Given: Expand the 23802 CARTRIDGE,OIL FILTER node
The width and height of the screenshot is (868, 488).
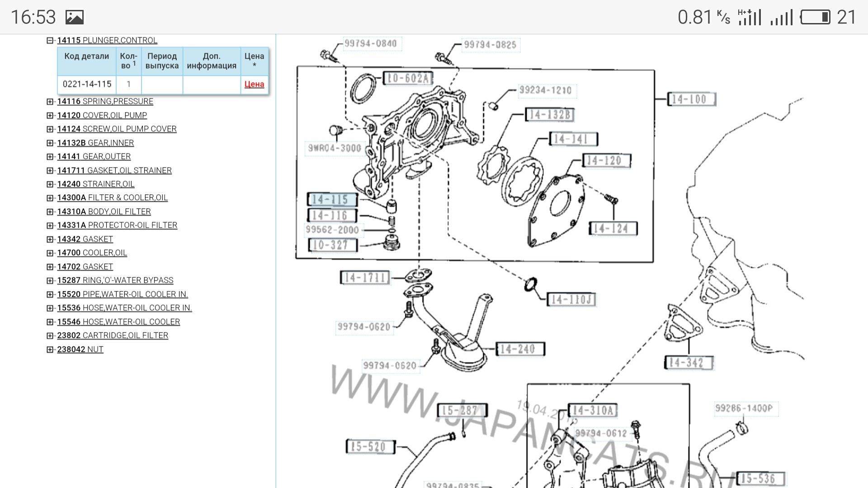Looking at the screenshot, I should pyautogui.click(x=50, y=336).
